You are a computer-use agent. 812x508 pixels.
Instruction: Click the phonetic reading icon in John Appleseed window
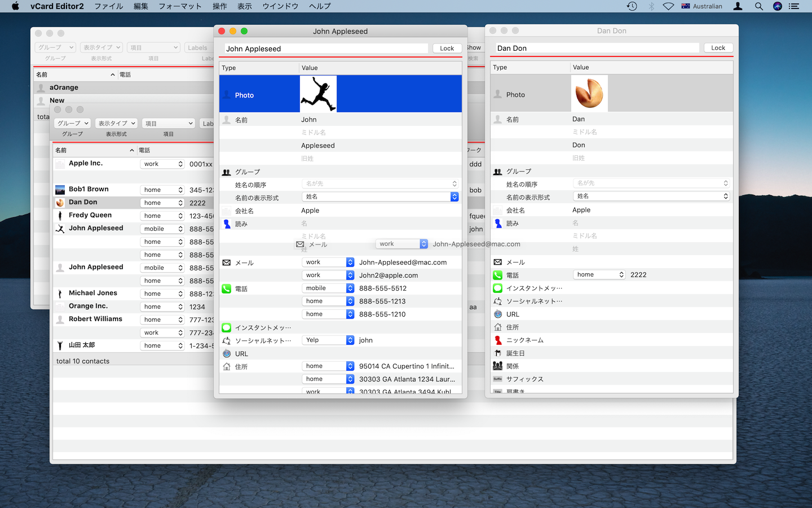(x=227, y=224)
